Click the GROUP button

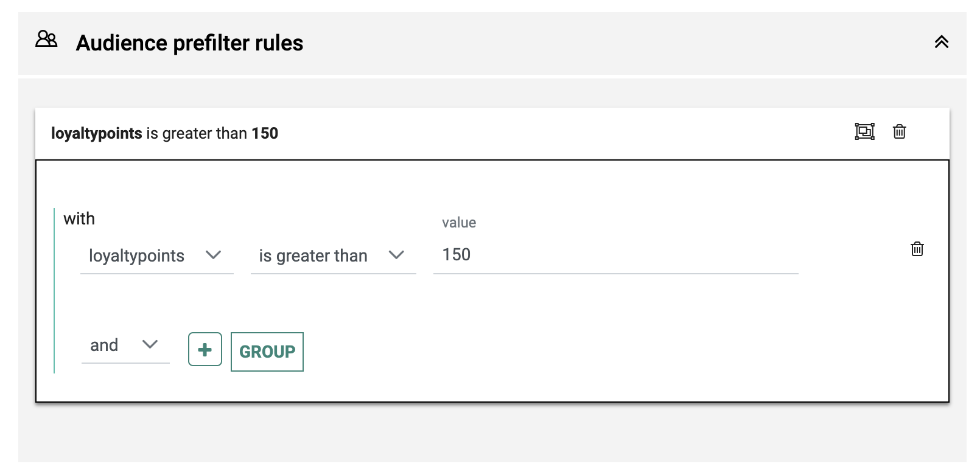(x=267, y=352)
